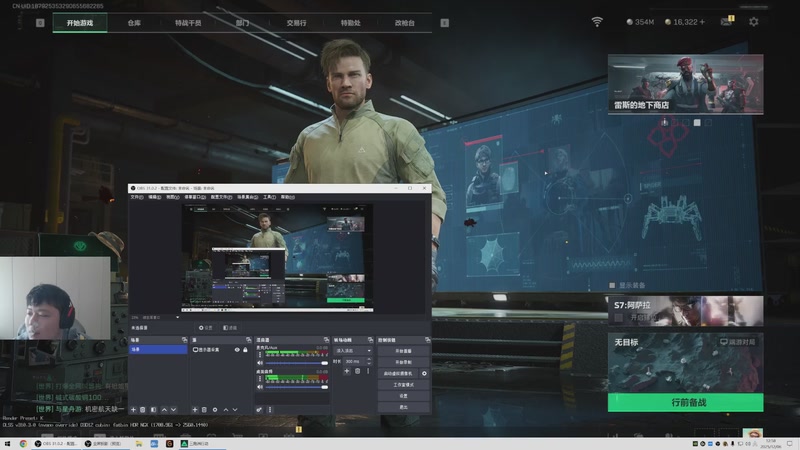Remove source with trash icon
The width and height of the screenshot is (800, 450).
coord(204,410)
